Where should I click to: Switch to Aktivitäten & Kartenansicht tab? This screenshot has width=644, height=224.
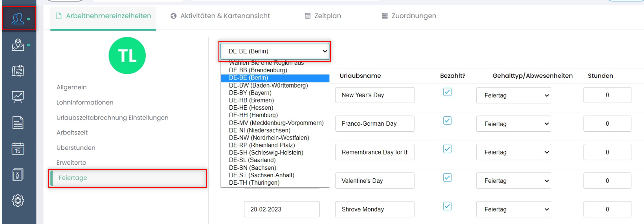[x=220, y=16]
